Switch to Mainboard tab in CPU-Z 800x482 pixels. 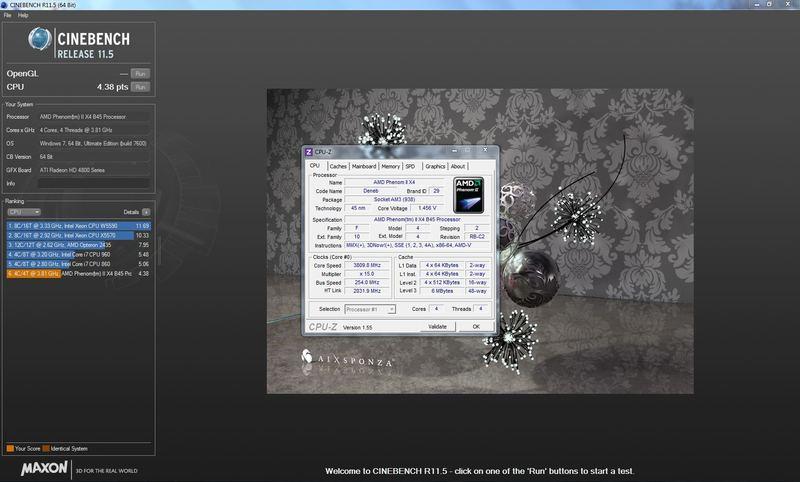(364, 166)
